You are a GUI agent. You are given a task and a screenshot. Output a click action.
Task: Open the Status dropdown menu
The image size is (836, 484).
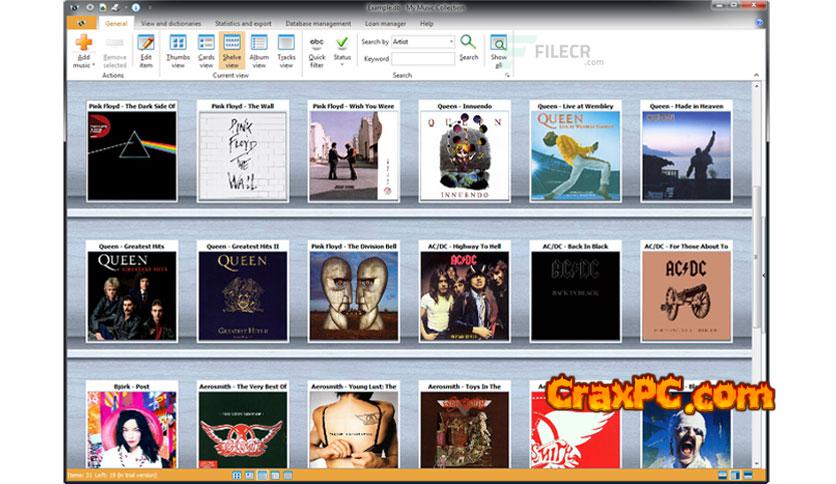(x=342, y=49)
